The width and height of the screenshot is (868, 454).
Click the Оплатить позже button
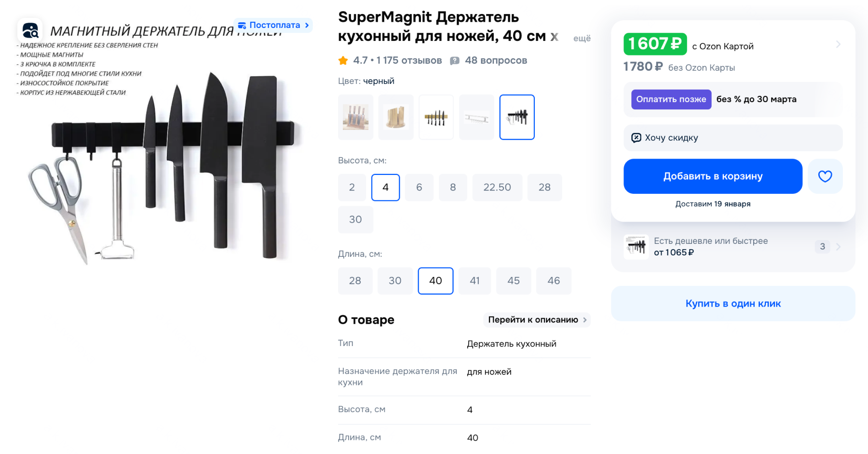671,99
